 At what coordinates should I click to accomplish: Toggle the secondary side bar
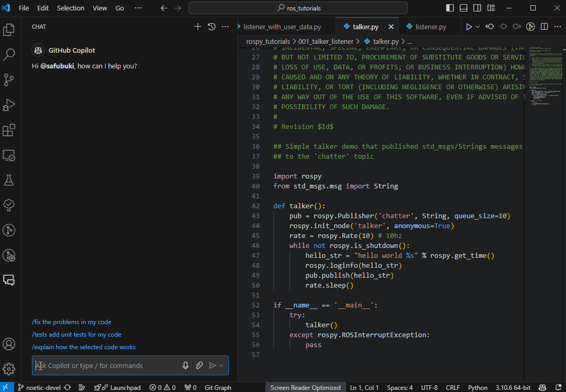[x=477, y=8]
